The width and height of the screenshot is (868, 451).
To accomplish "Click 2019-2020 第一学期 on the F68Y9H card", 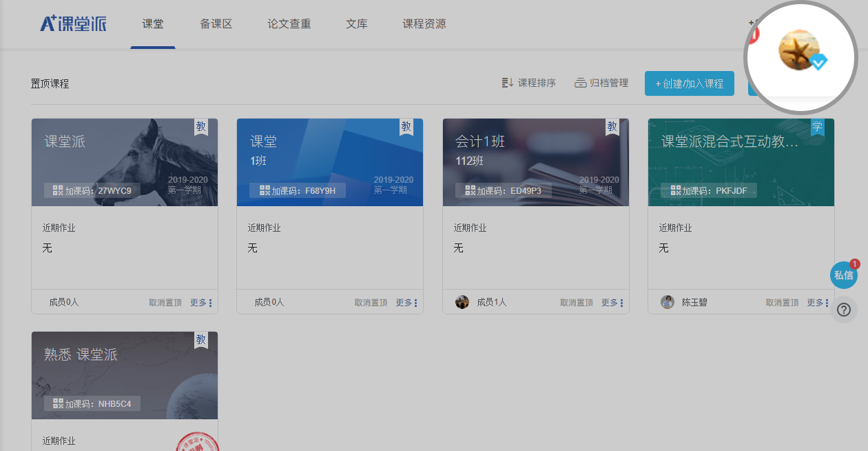I will [x=393, y=185].
